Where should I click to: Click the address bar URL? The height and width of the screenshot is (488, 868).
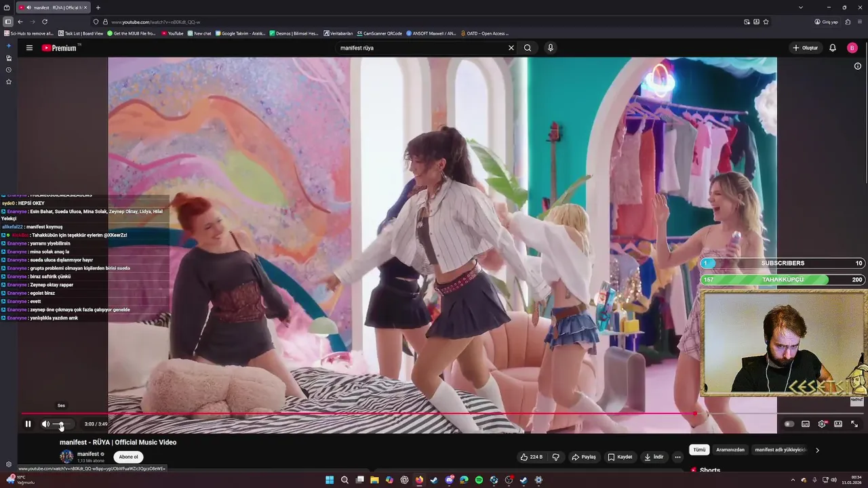pyautogui.click(x=155, y=22)
